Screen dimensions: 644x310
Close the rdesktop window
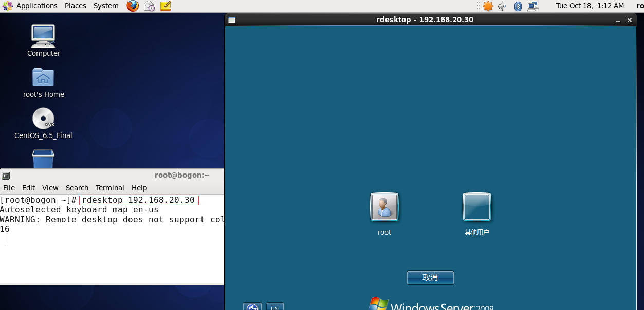(630, 21)
